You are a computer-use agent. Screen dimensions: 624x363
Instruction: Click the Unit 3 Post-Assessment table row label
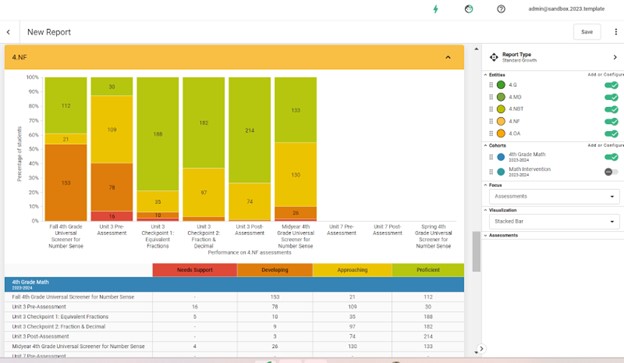(x=40, y=336)
